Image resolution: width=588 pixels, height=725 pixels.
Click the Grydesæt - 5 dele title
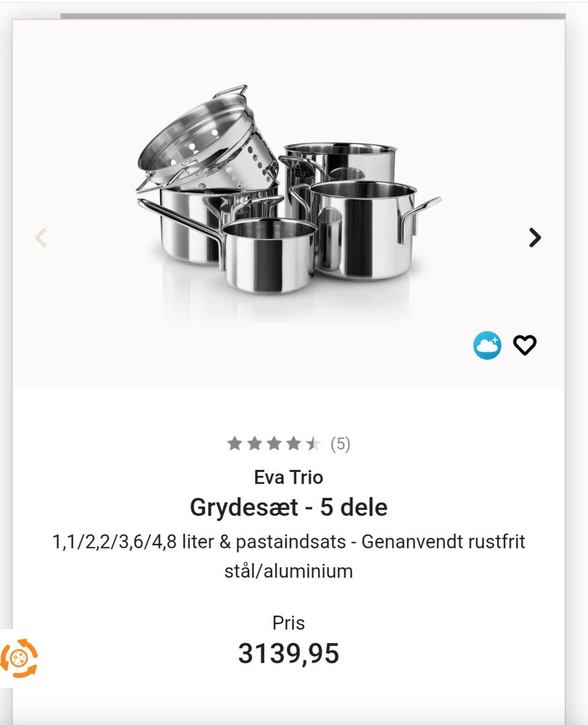(288, 507)
